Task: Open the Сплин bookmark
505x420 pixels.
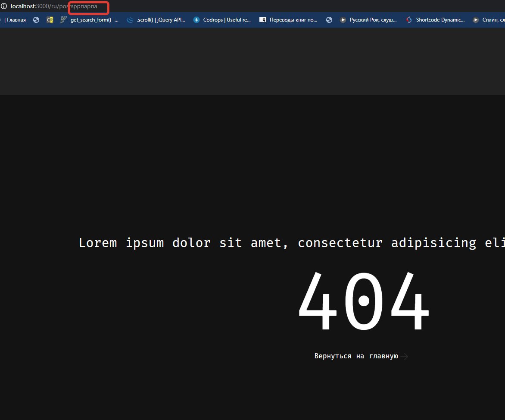Action: 488,20
